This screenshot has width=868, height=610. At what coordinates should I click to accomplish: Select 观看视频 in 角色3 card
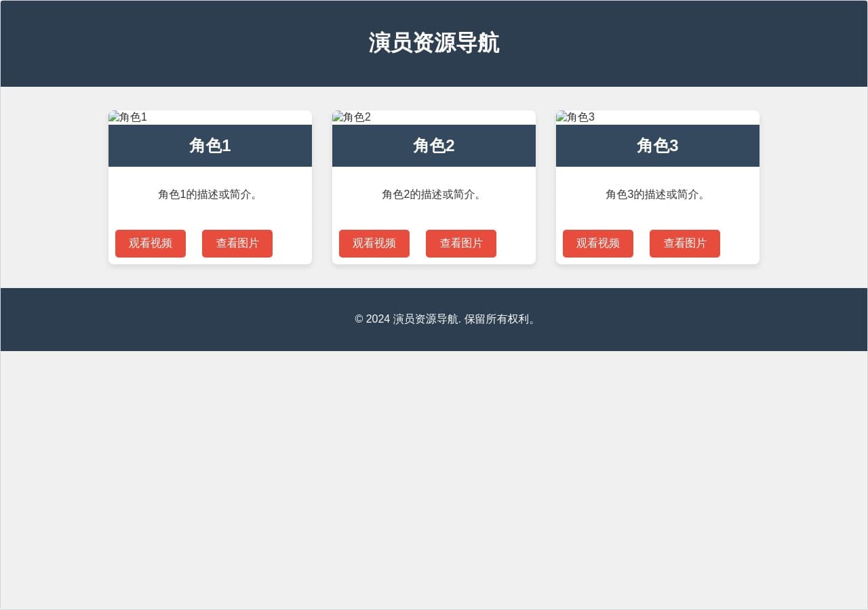598,243
